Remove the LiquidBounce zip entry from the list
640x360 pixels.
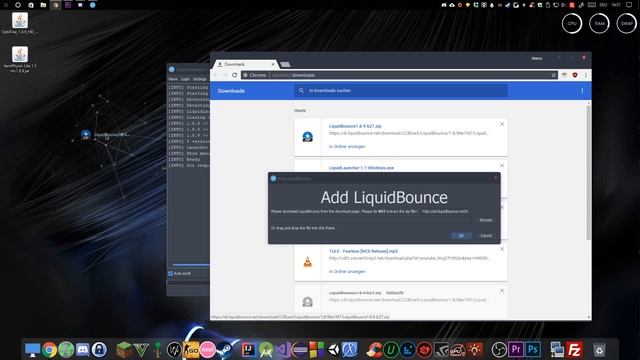[x=502, y=124]
